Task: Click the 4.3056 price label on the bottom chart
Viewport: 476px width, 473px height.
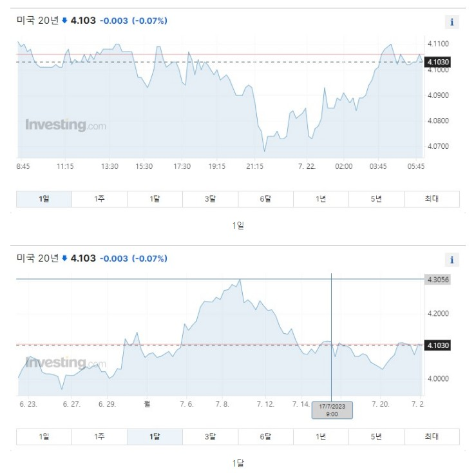Action: pyautogui.click(x=437, y=280)
